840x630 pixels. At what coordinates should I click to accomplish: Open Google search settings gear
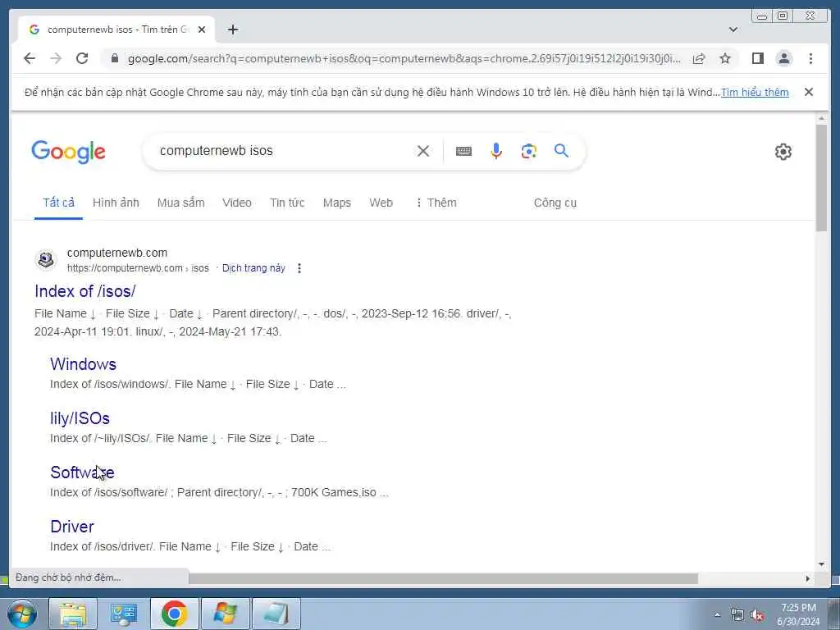pyautogui.click(x=783, y=152)
